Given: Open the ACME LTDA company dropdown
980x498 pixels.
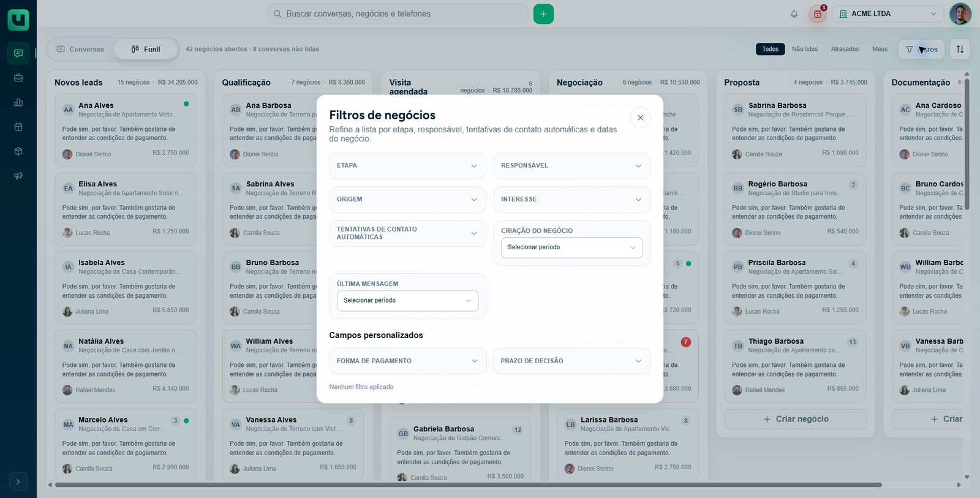Looking at the screenshot, I should (888, 14).
